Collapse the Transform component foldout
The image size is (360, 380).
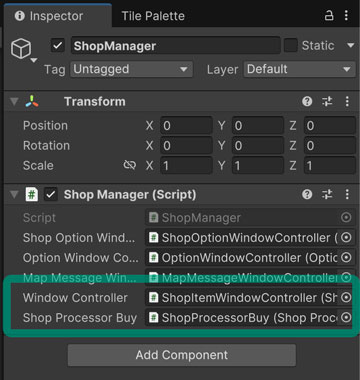pos(14,101)
